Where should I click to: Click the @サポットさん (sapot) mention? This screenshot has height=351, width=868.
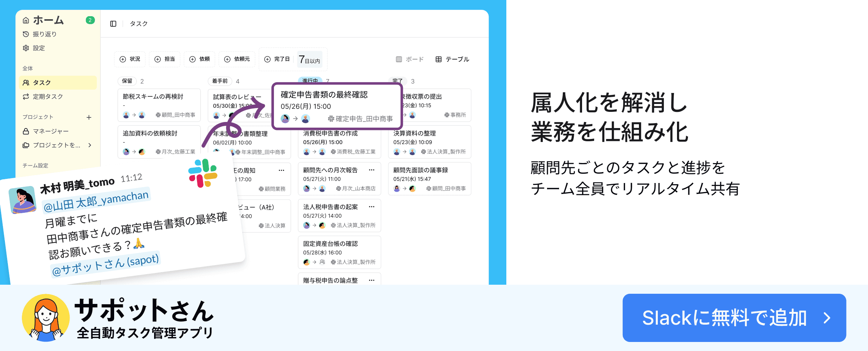coord(105,265)
